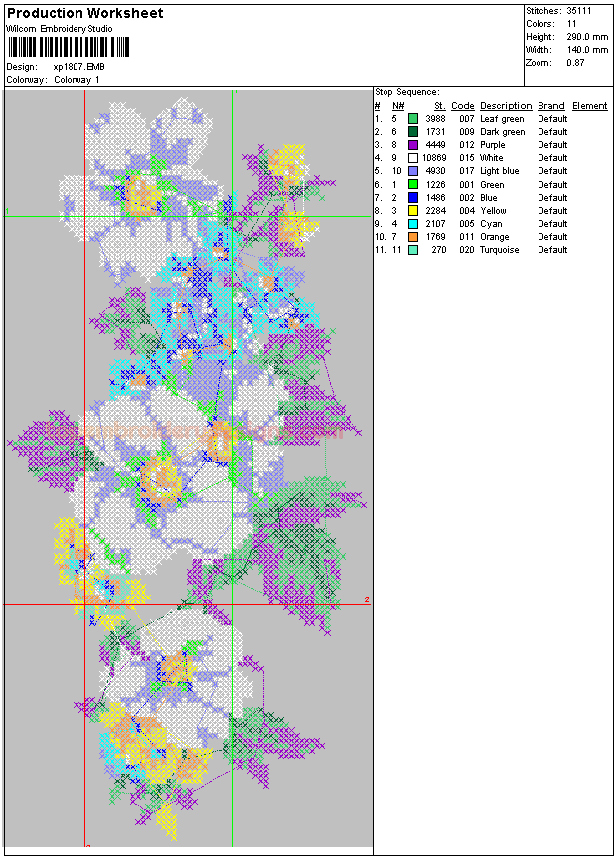The image size is (616, 856).
Task: Click the Stitches count value 35111
Action: [x=579, y=10]
